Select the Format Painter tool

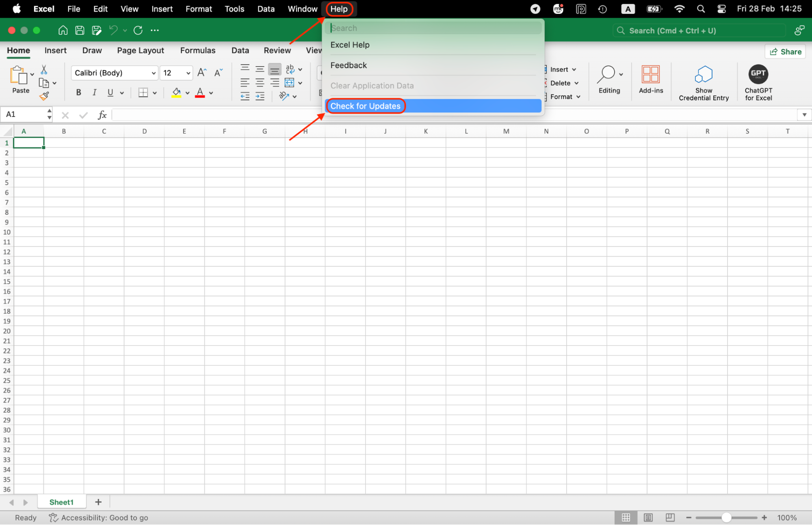pos(45,95)
